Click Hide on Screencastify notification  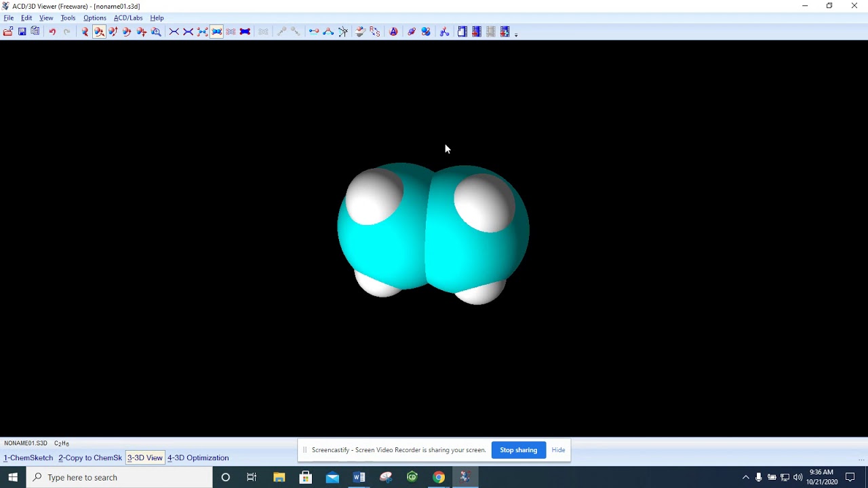558,450
